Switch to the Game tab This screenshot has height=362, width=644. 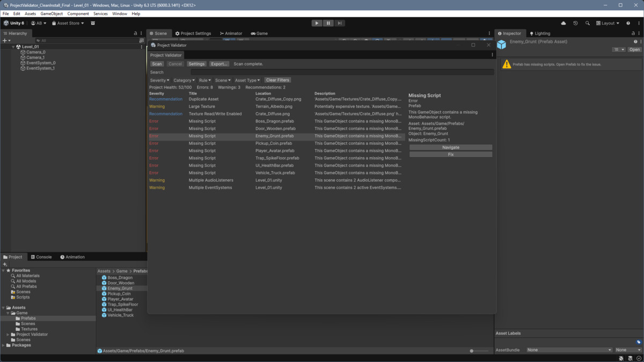pyautogui.click(x=259, y=33)
